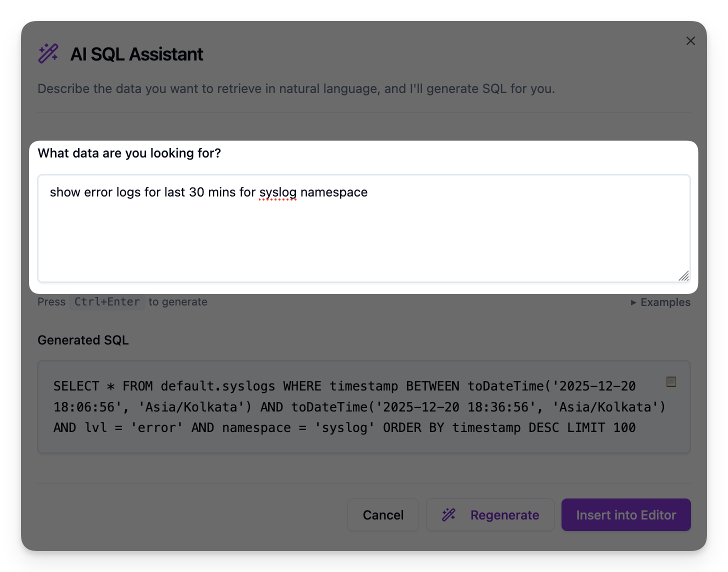728x572 pixels.
Task: Select the wand icon inside the Regenerate button
Action: click(448, 514)
